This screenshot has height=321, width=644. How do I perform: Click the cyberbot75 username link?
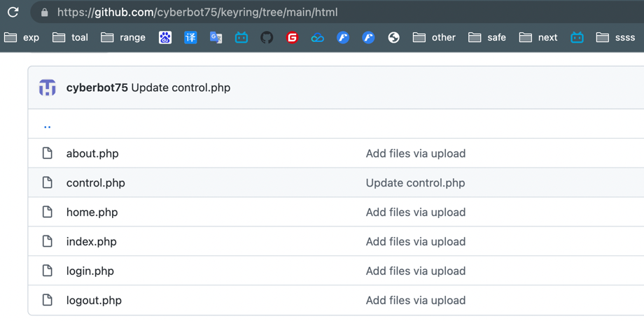click(97, 88)
